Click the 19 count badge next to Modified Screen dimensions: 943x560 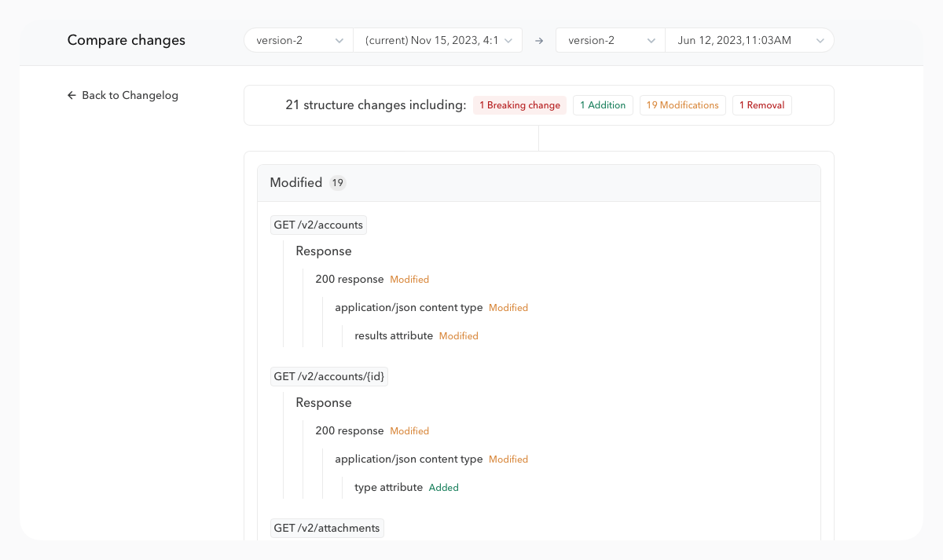coord(337,183)
